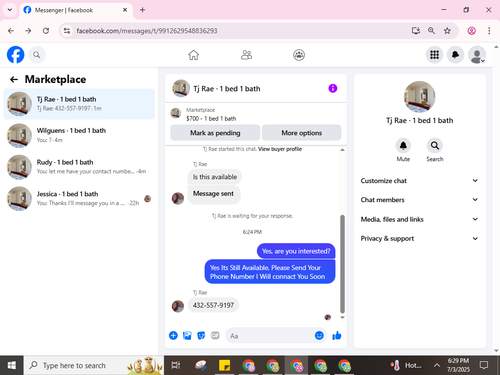Click the back arrow beside Marketplace

pyautogui.click(x=14, y=79)
